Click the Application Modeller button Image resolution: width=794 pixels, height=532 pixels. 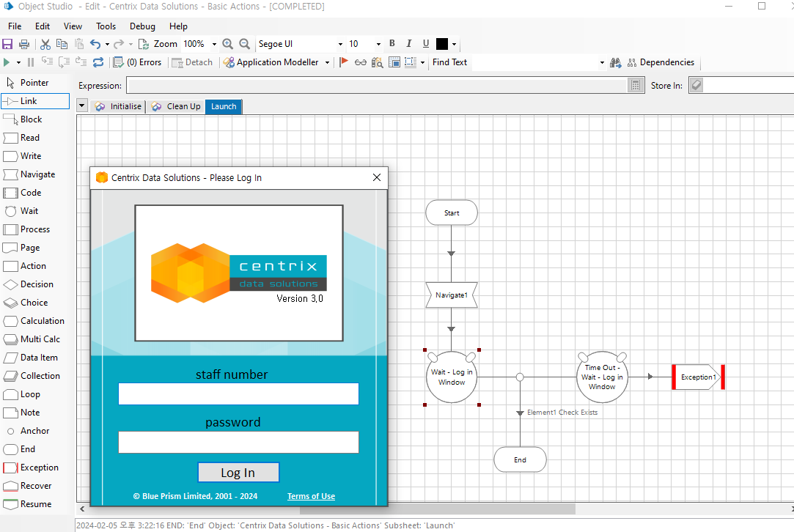pyautogui.click(x=271, y=62)
